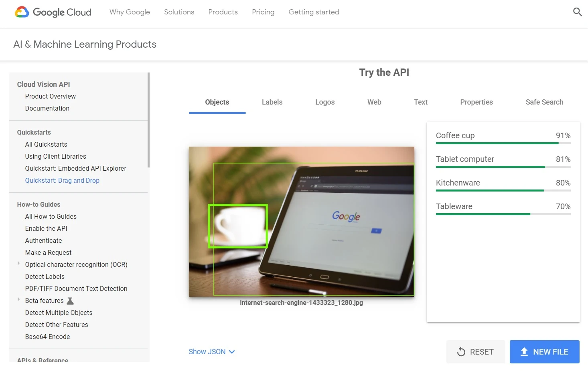The width and height of the screenshot is (588, 371).
Task: Open Quickstart: Embedded API Explorer
Action: click(75, 168)
